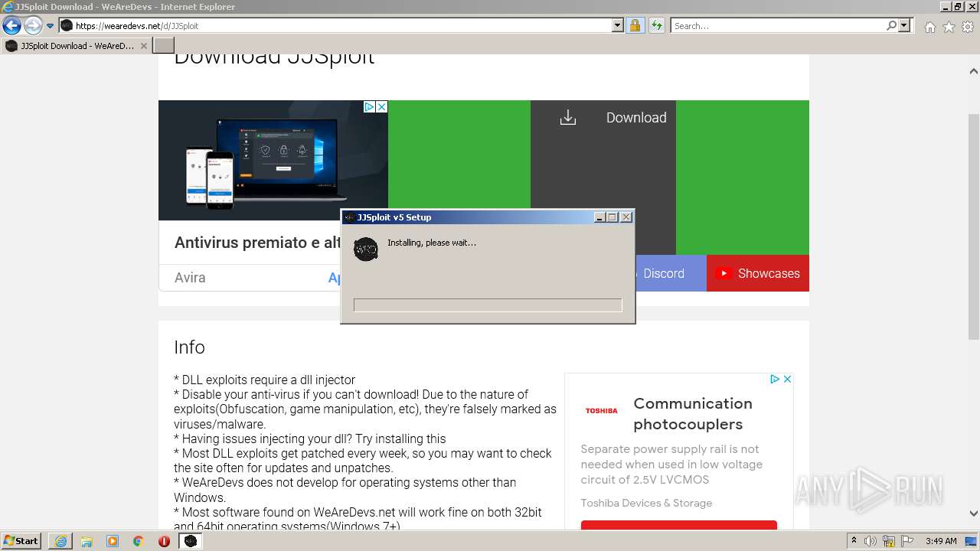
Task: Open the Windows Start menu
Action: tap(21, 541)
